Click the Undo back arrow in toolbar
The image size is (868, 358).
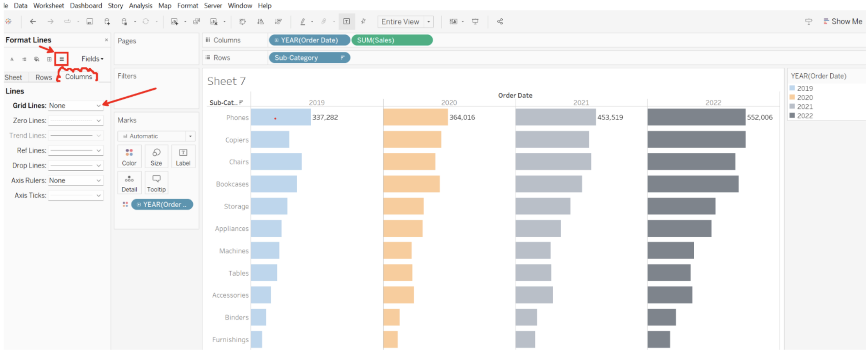point(33,22)
